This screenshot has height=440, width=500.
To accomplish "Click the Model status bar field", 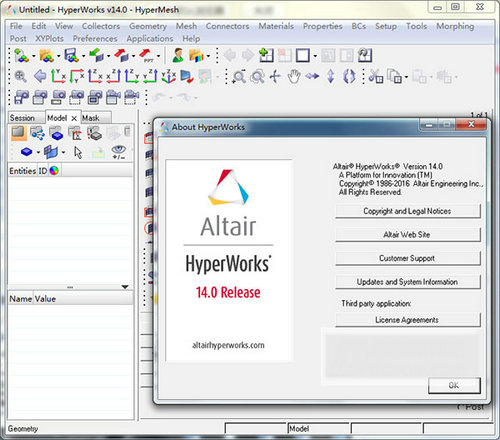I will point(318,429).
